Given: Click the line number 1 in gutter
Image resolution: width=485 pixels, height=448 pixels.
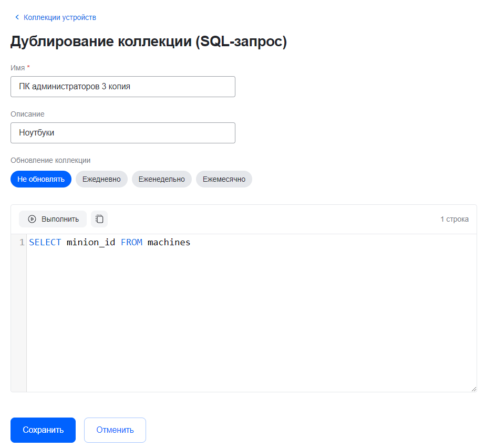Looking at the screenshot, I should (x=22, y=243).
